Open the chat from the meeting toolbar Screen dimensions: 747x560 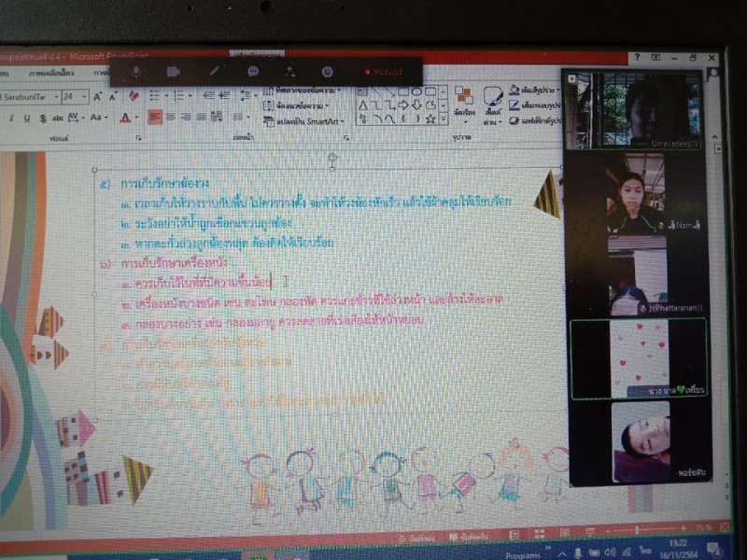pos(253,71)
